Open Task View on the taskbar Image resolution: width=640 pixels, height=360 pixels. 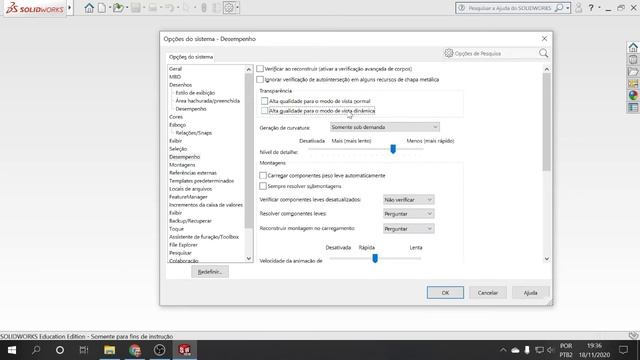(84, 350)
